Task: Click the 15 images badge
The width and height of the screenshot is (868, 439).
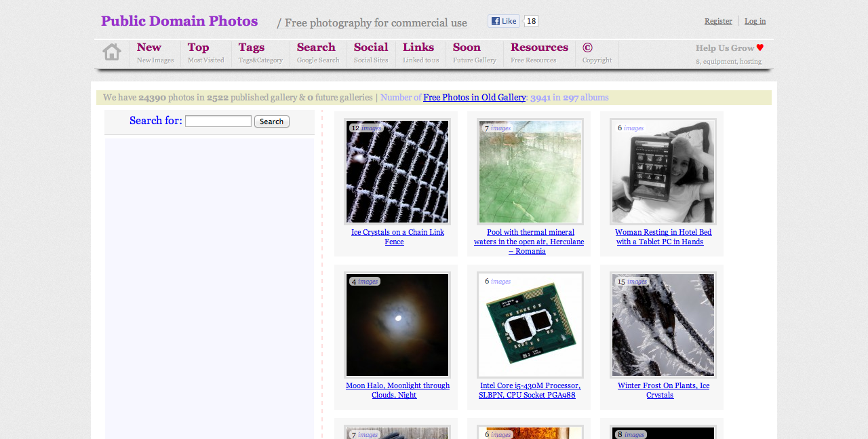Action: [x=632, y=281]
